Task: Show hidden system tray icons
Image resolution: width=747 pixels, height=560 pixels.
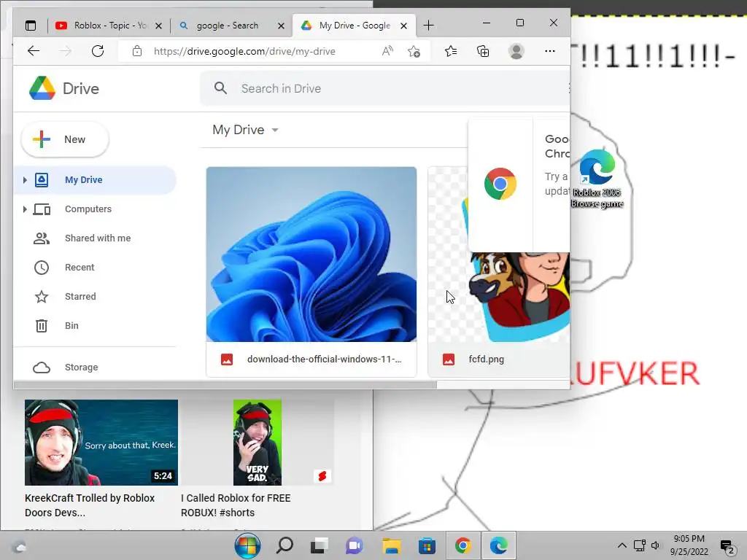Action: coord(622,545)
